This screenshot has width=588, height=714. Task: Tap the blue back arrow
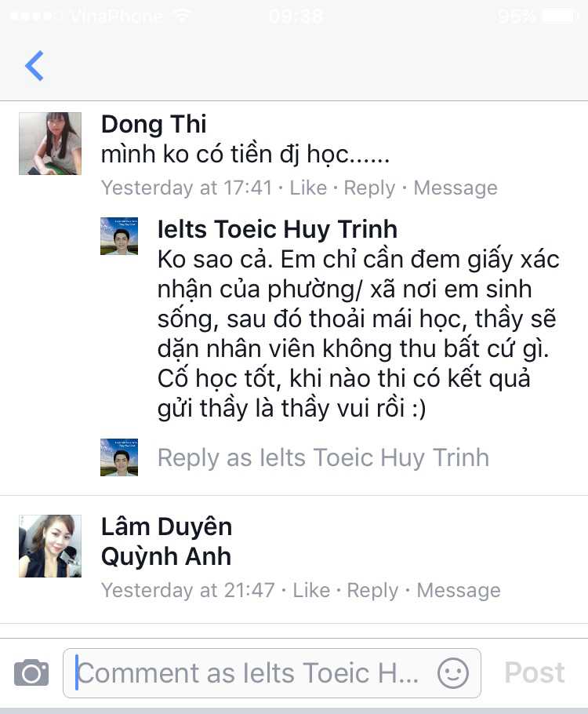point(34,66)
